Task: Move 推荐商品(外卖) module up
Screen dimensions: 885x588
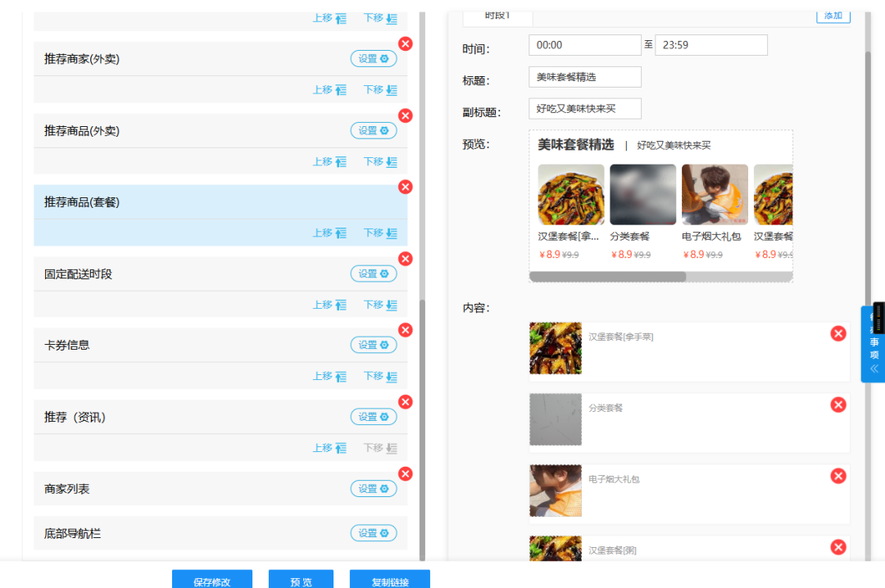Action: click(x=329, y=161)
